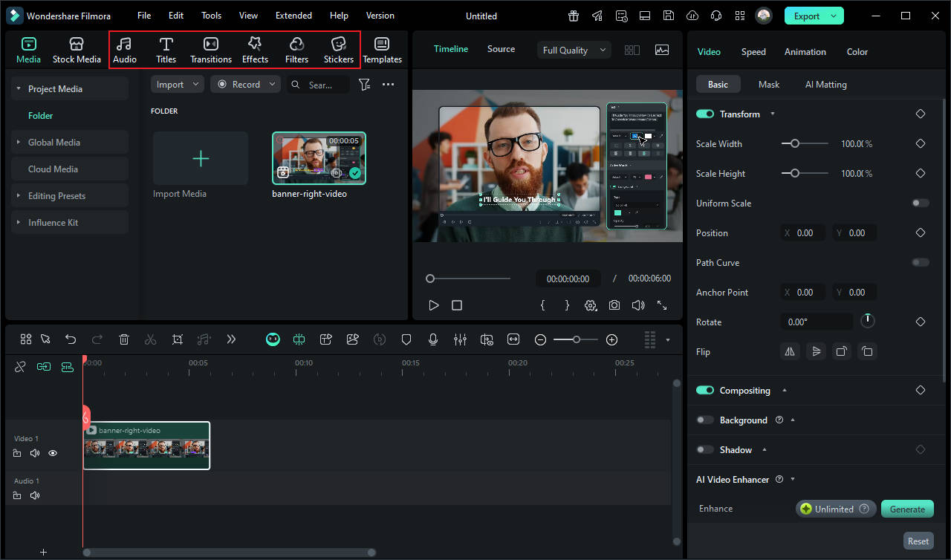Viewport: 951px width, 560px height.
Task: Open the Full Quality dropdown
Action: click(574, 51)
